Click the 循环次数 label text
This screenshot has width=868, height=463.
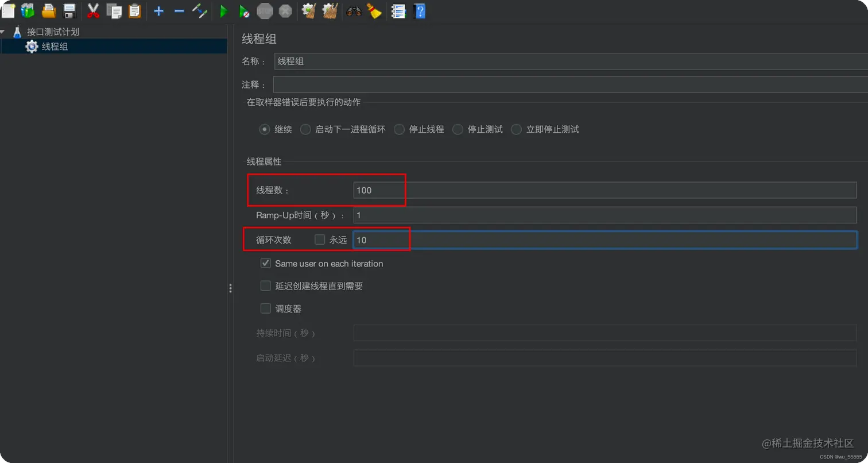274,240
